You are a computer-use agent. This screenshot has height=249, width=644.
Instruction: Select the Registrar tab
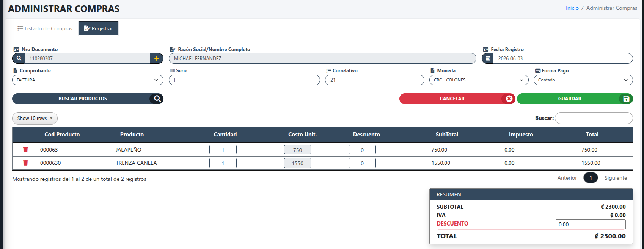[98, 28]
